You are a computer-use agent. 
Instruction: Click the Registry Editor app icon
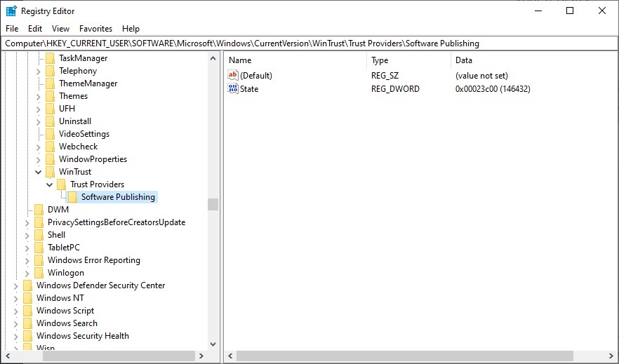point(11,11)
